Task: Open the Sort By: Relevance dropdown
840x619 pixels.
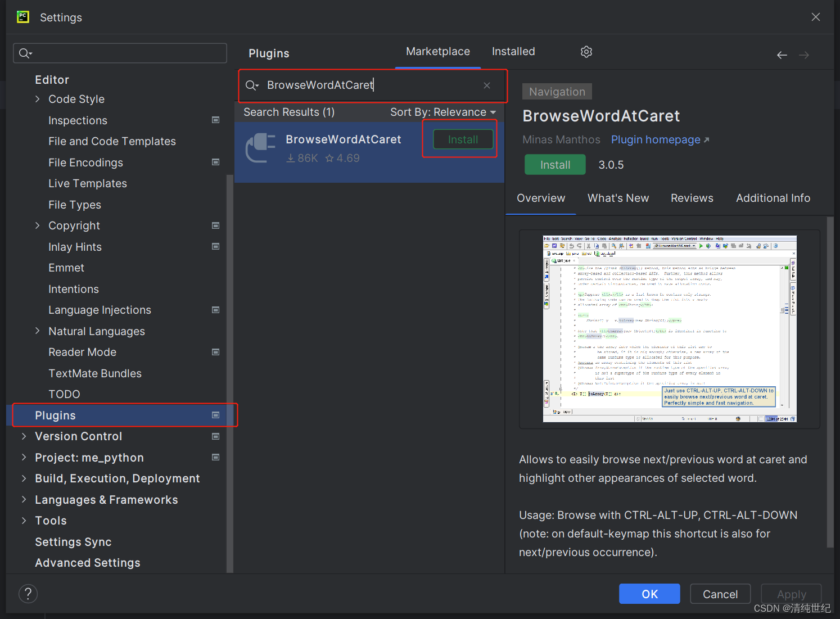Action: (x=443, y=112)
